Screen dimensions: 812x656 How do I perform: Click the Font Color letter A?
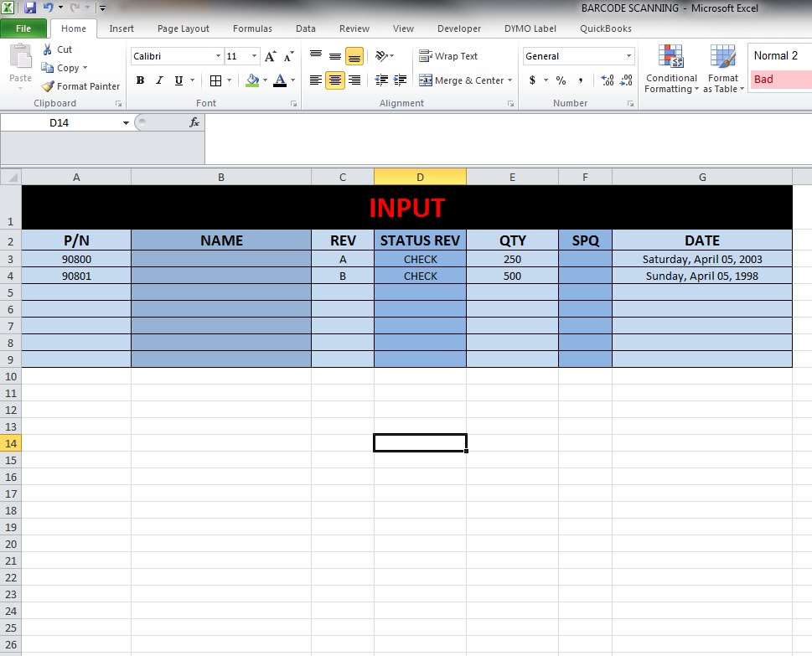click(280, 80)
